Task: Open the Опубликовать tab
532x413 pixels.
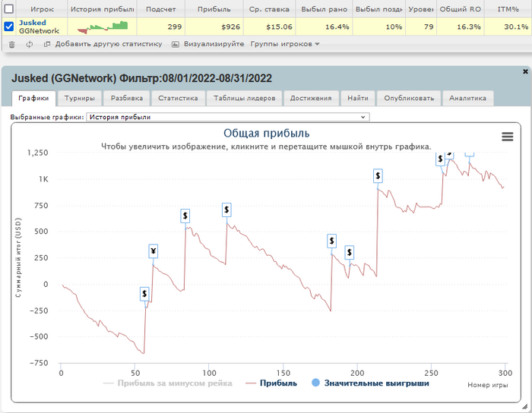Action: pos(409,98)
